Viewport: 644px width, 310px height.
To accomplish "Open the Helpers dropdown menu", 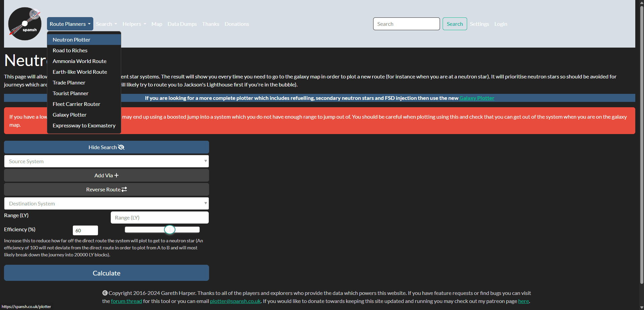I will coord(134,24).
